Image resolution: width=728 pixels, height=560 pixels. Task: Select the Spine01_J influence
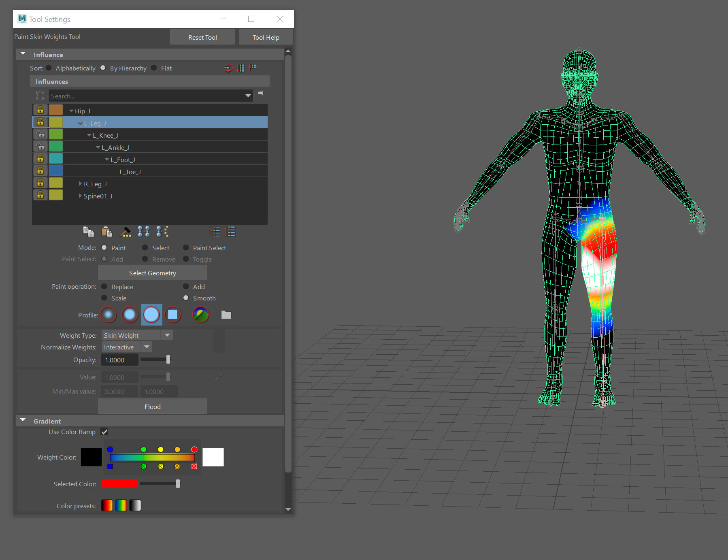click(98, 196)
